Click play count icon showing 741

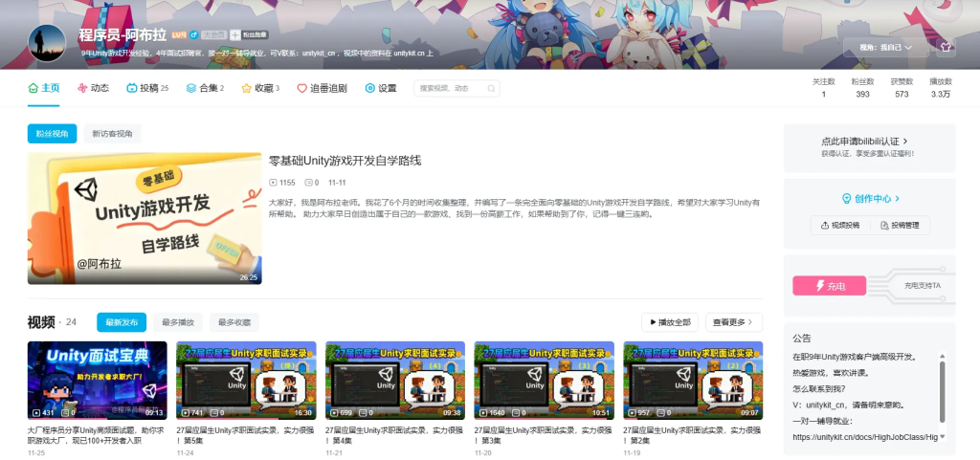click(x=185, y=412)
